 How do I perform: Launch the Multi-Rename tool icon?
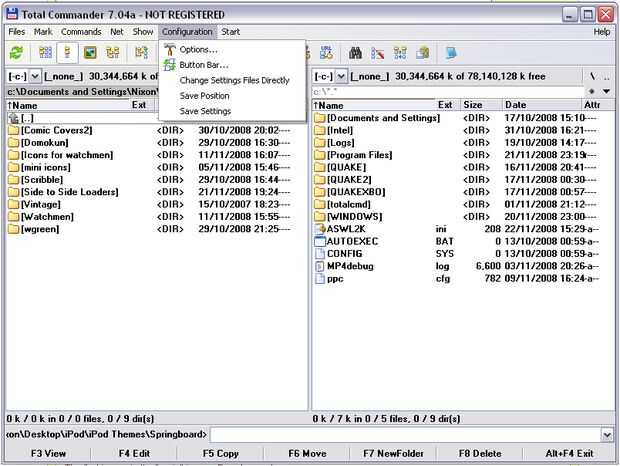[x=378, y=53]
